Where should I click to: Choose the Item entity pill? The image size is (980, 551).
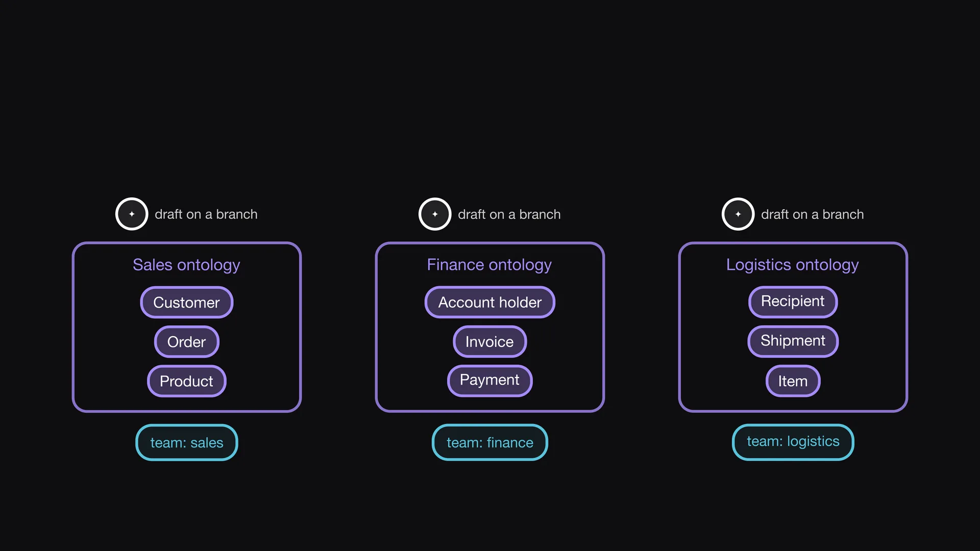793,381
